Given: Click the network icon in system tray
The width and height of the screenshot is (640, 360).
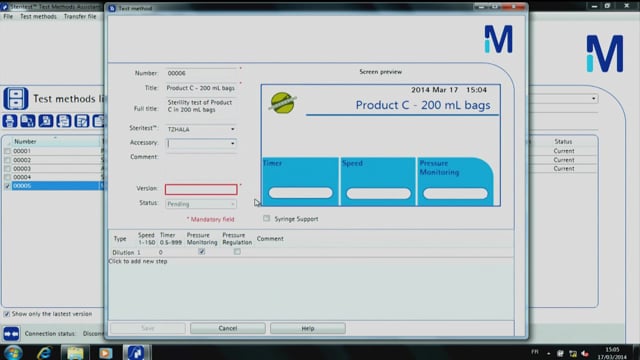Looking at the screenshot, I should click(573, 353).
